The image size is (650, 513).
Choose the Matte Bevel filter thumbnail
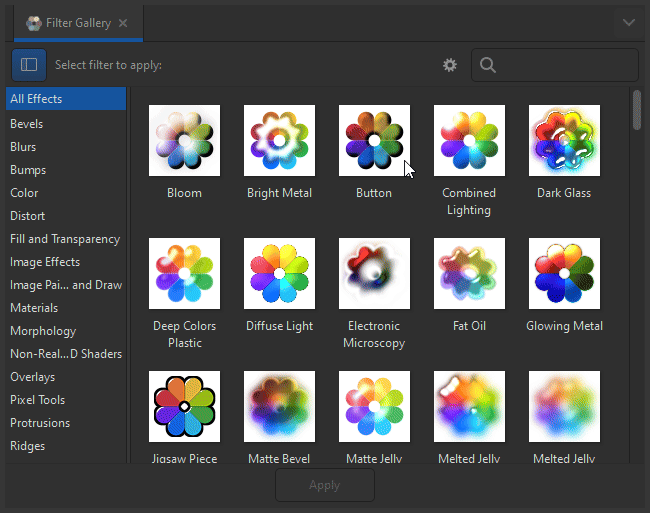tap(279, 407)
